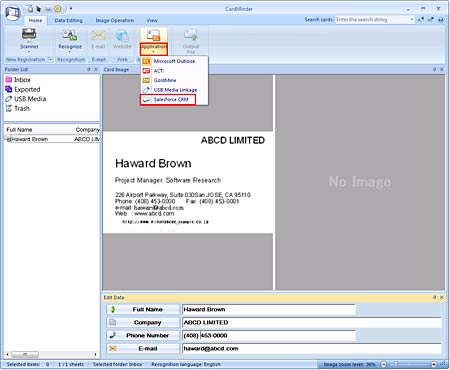
Task: Click the search next icon beside search box
Action: click(x=431, y=20)
